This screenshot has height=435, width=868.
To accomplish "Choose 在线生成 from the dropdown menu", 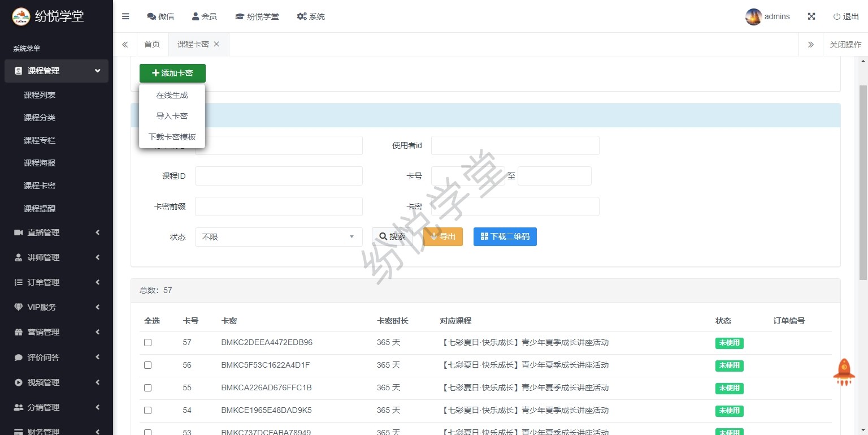I will [172, 95].
